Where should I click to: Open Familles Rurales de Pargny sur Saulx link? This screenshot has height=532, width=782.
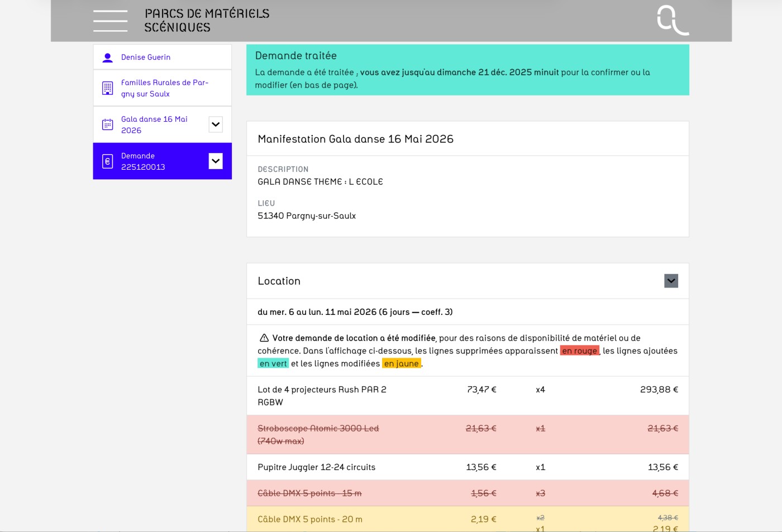[x=164, y=88]
